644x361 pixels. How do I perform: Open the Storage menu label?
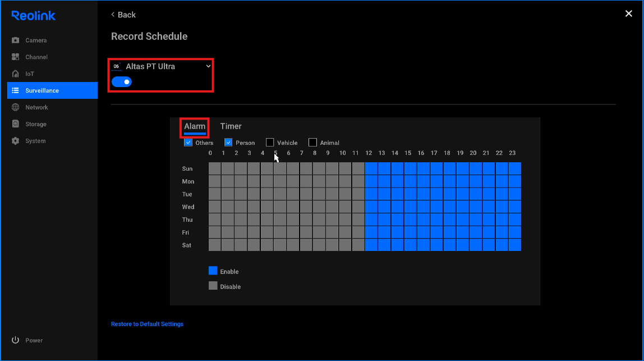pyautogui.click(x=36, y=124)
